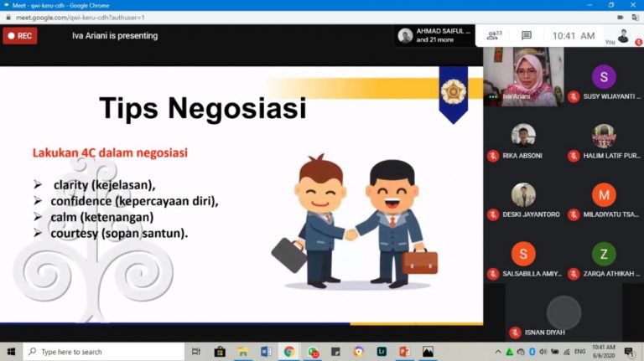Click the camera indicator icon in Chrome address bar
Viewport: 644px width, 361px height.
pyautogui.click(x=621, y=18)
